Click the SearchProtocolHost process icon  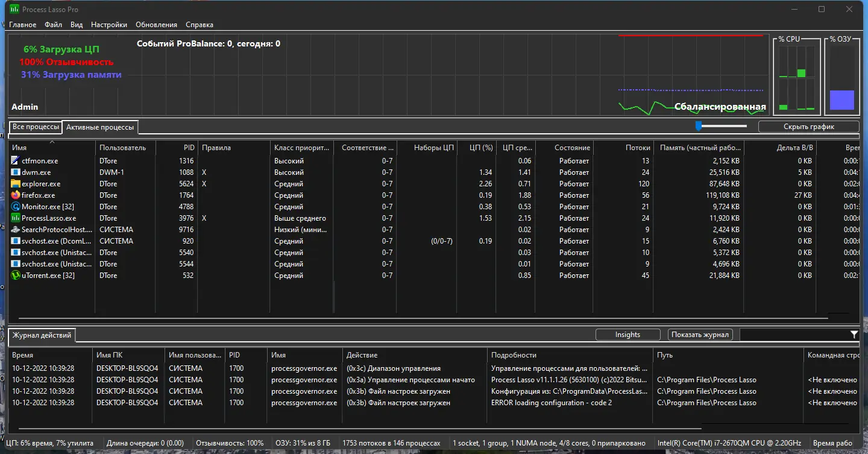click(x=16, y=230)
